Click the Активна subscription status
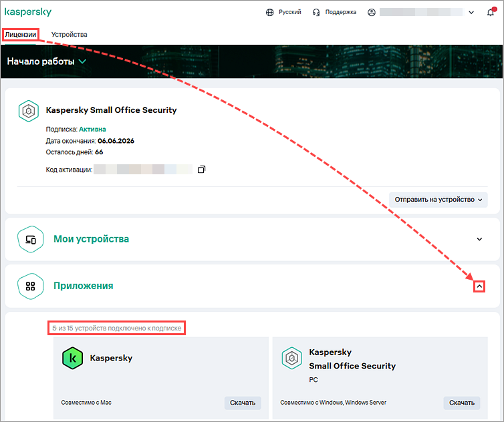 click(x=92, y=129)
